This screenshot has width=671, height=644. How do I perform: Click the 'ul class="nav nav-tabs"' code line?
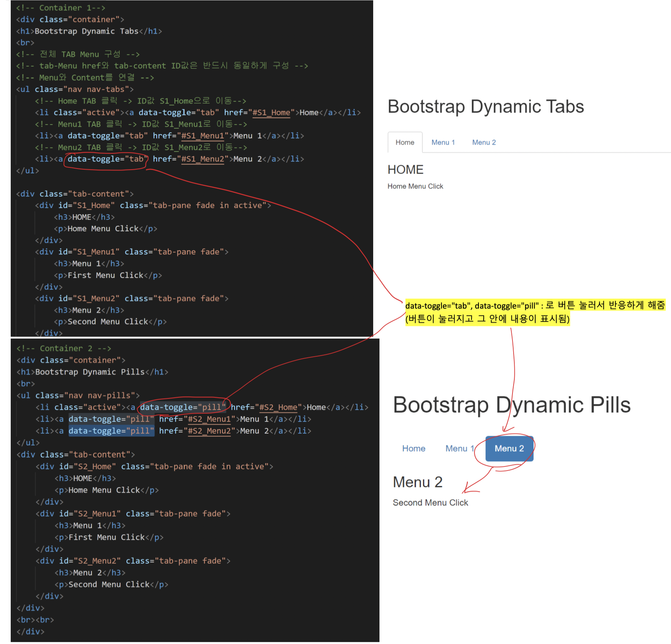click(x=75, y=89)
